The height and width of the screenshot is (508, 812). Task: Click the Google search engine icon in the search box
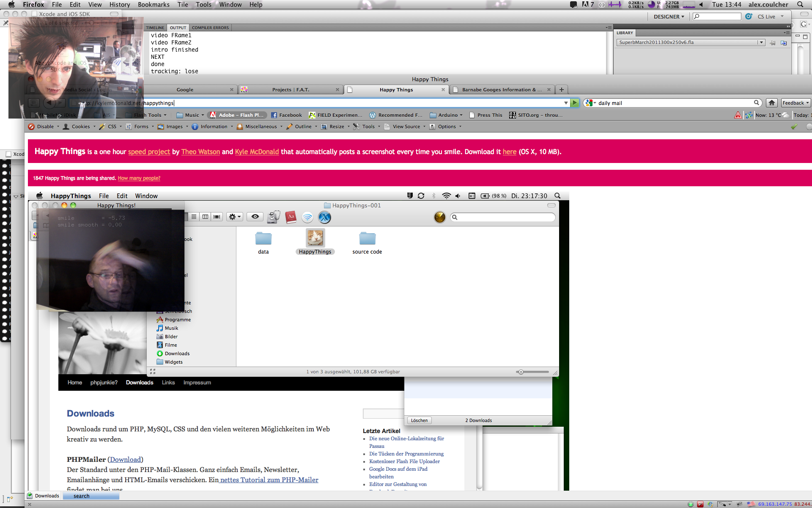pos(588,103)
